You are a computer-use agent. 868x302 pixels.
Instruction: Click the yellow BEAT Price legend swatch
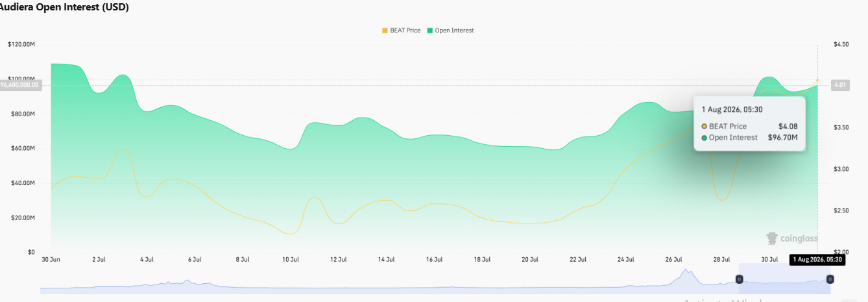point(385,31)
